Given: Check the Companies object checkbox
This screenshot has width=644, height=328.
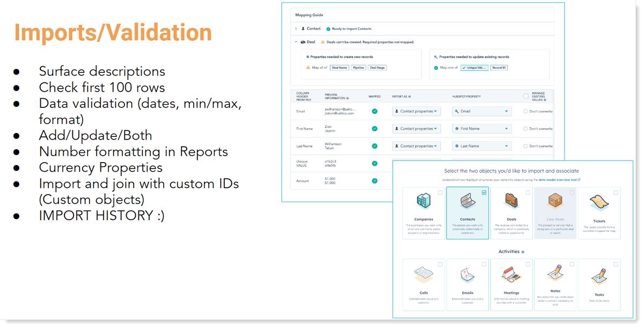Looking at the screenshot, I should tap(440, 193).
